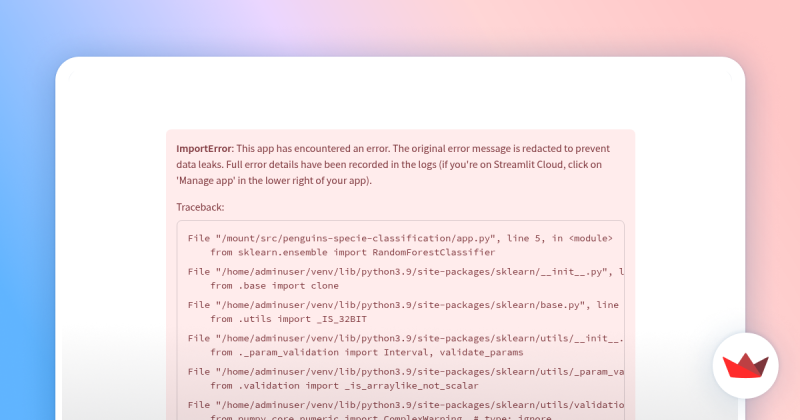Image resolution: width=800 pixels, height=420 pixels.
Task: Click the 'Interval, validate_params' import line
Action: pyautogui.click(x=367, y=352)
